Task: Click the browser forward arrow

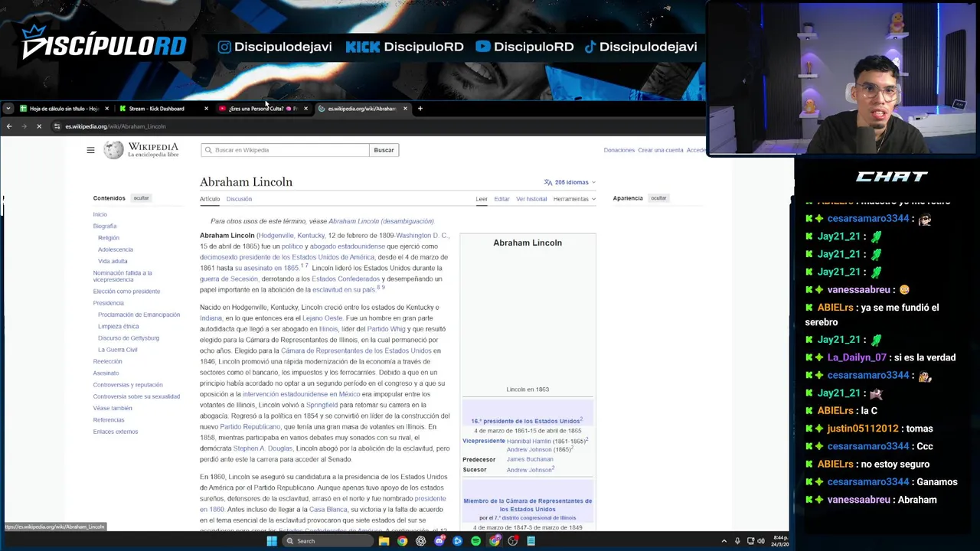Action: (x=24, y=126)
